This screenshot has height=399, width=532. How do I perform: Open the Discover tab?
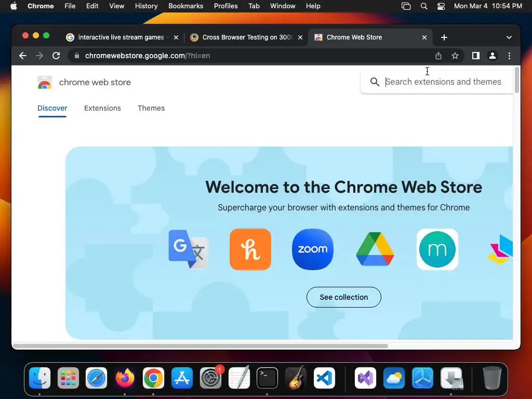point(52,108)
